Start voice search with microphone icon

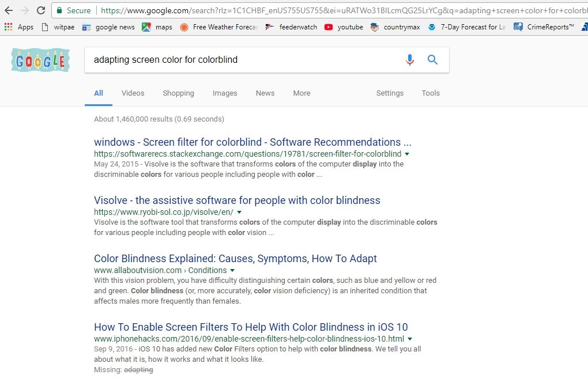(410, 59)
